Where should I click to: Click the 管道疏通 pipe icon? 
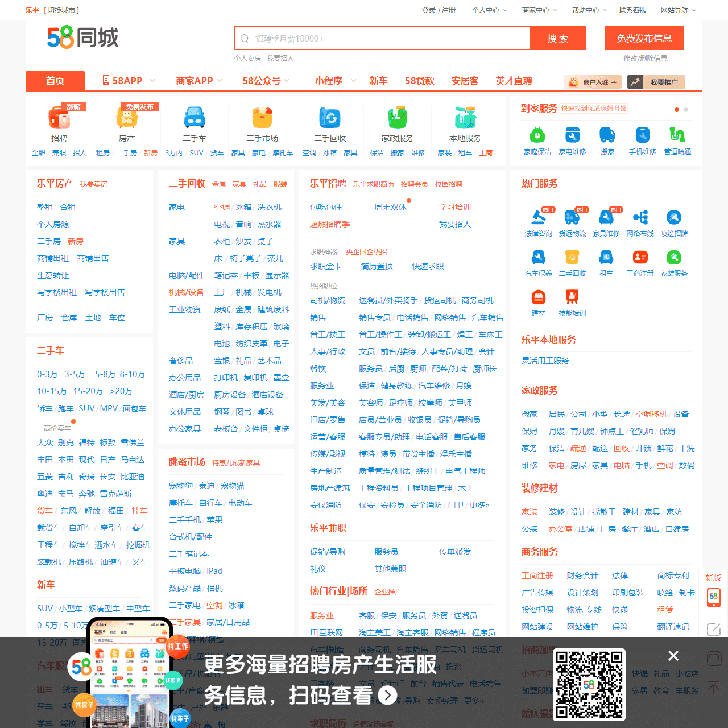pos(677,135)
